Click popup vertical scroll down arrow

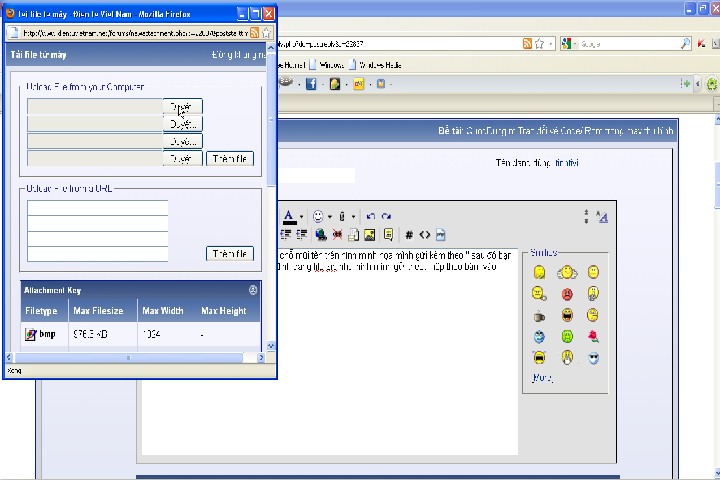pos(271,346)
